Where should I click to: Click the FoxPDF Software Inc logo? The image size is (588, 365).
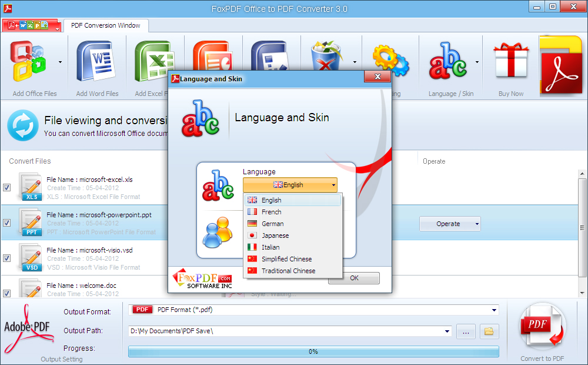coord(202,278)
